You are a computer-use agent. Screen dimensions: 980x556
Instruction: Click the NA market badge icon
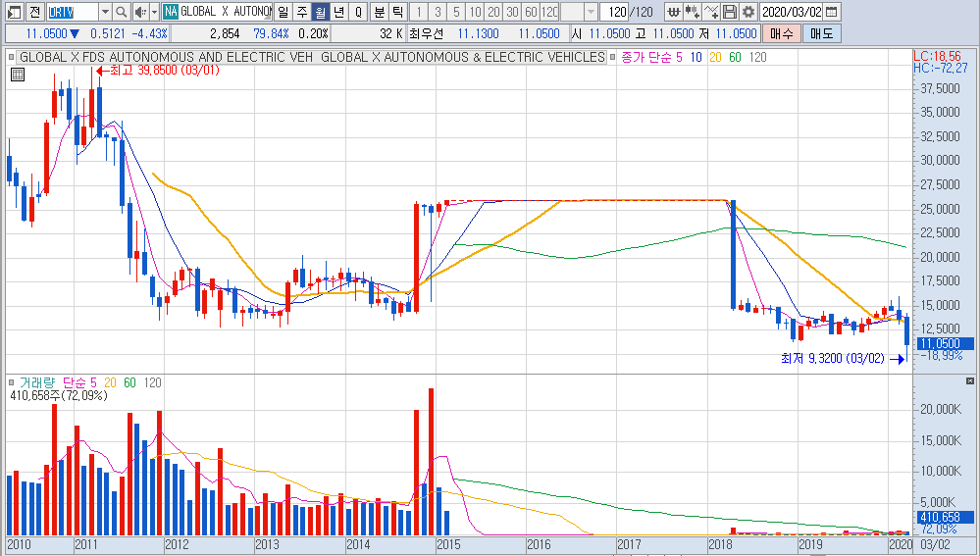(171, 11)
